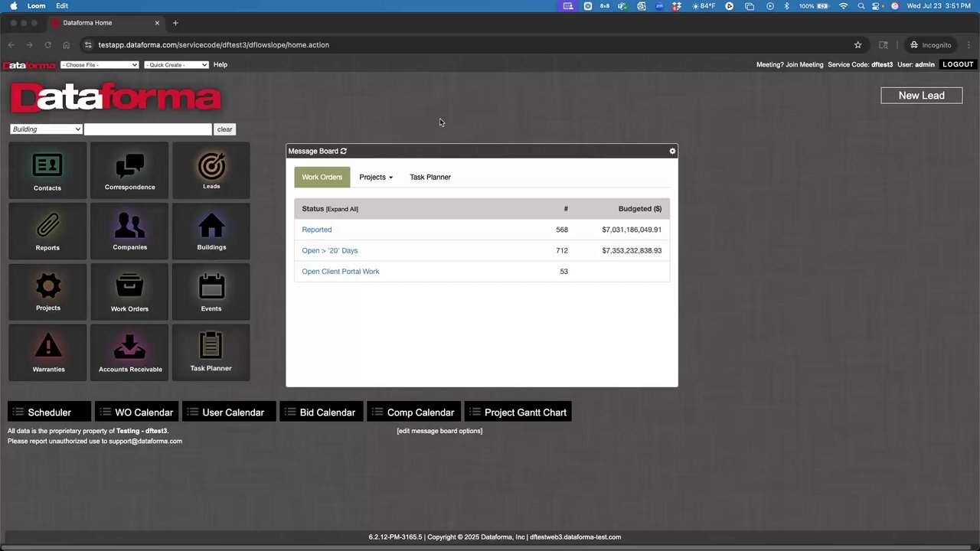This screenshot has width=980, height=551.
Task: Open the Help menu item
Action: pos(220,65)
